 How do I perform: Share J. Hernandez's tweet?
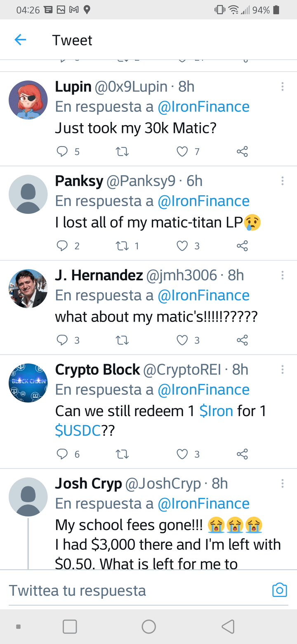click(242, 340)
